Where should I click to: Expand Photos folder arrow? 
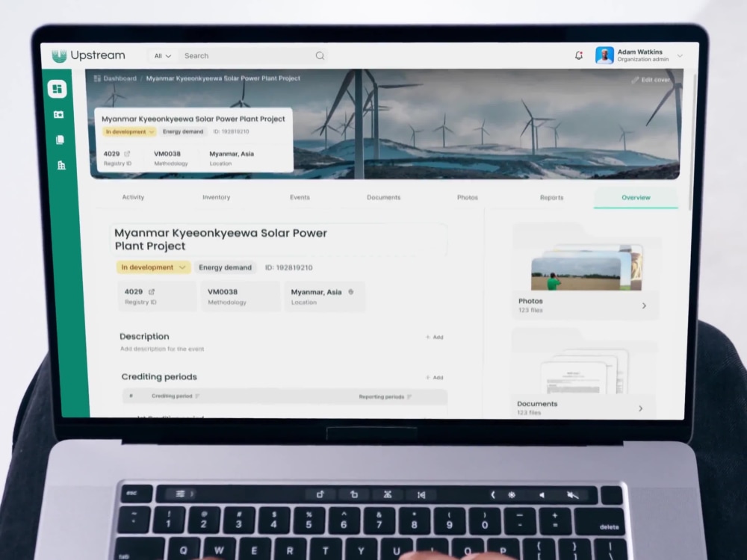click(644, 305)
